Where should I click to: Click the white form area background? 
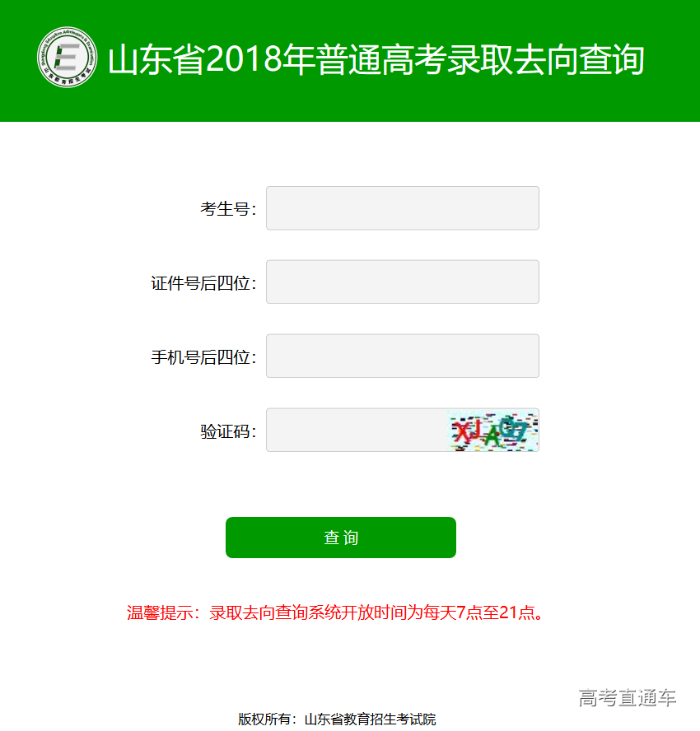coord(124,494)
